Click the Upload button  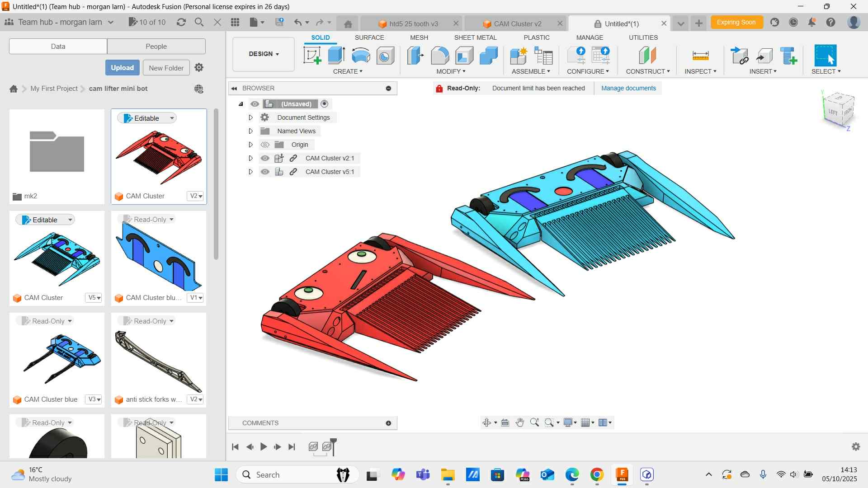click(x=122, y=68)
